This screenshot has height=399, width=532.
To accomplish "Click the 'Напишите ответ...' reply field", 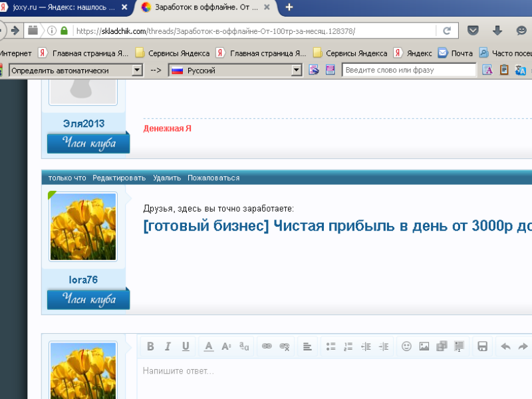I will (332, 371).
